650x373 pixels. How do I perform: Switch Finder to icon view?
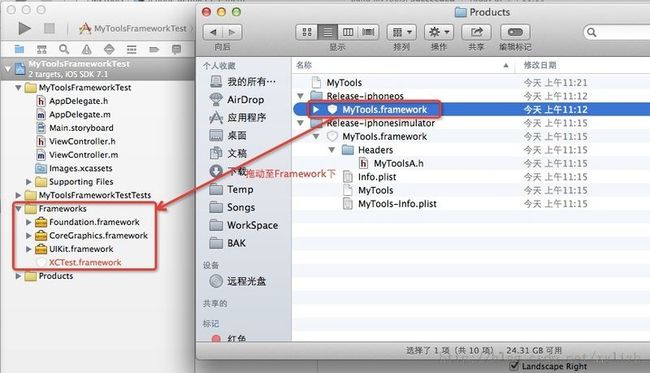click(x=307, y=32)
